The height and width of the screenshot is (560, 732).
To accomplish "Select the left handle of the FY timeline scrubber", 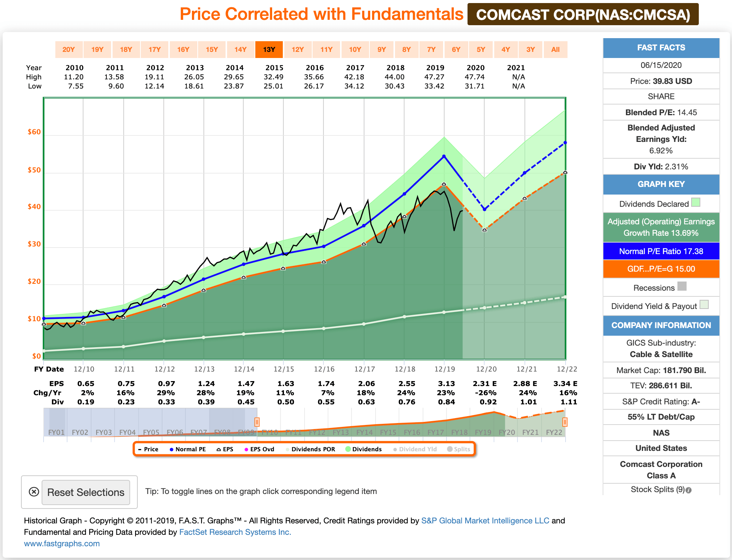I will pyautogui.click(x=257, y=422).
